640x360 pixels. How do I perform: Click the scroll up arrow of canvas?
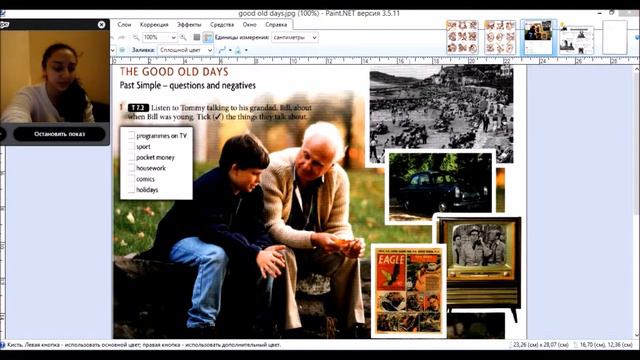[x=636, y=69]
